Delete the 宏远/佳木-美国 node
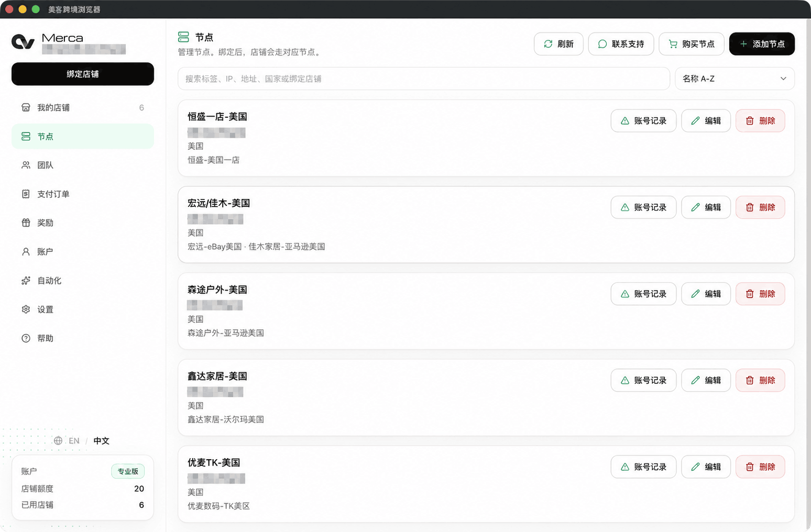The height and width of the screenshot is (532, 811). click(760, 207)
